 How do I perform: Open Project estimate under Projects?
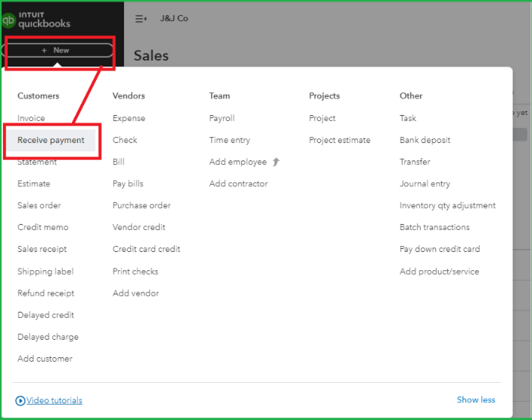[x=340, y=140]
